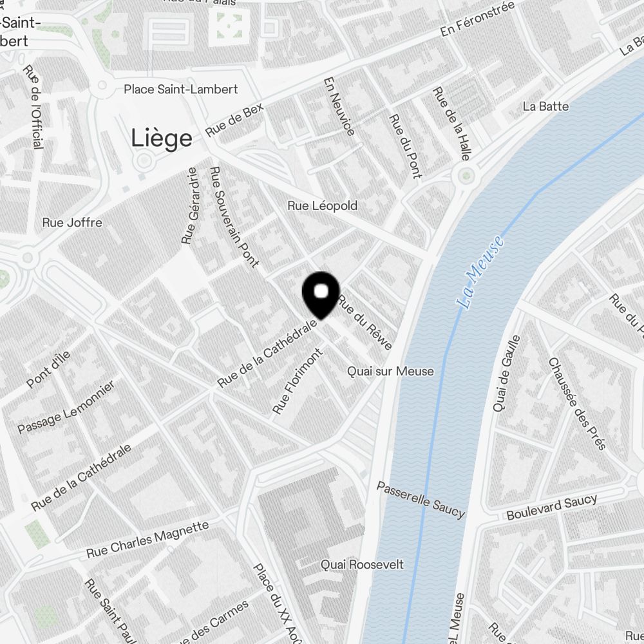
Task: Select the Pont d'Île label
Action: click(48, 369)
